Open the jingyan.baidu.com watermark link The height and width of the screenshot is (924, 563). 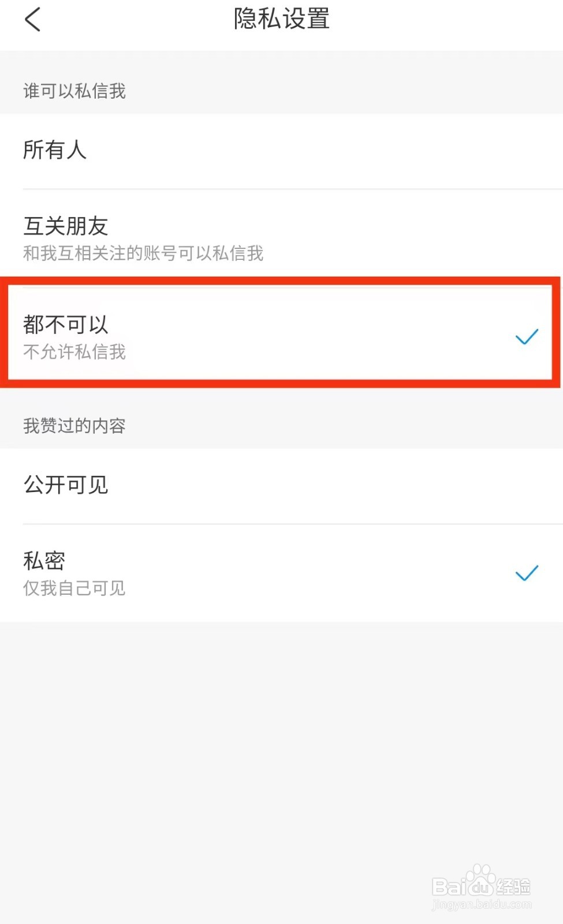482,905
